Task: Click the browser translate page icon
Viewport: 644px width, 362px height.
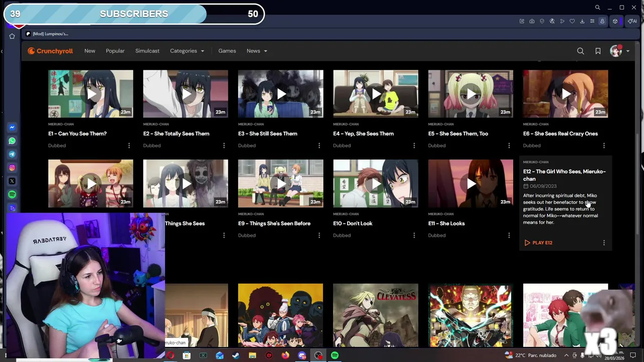Action: pos(552,21)
